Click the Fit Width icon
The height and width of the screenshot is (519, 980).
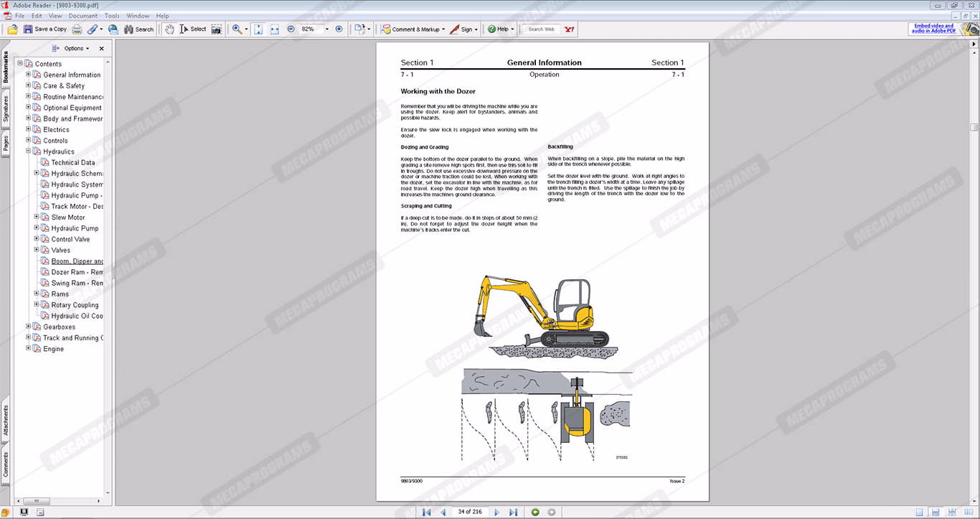(x=274, y=29)
